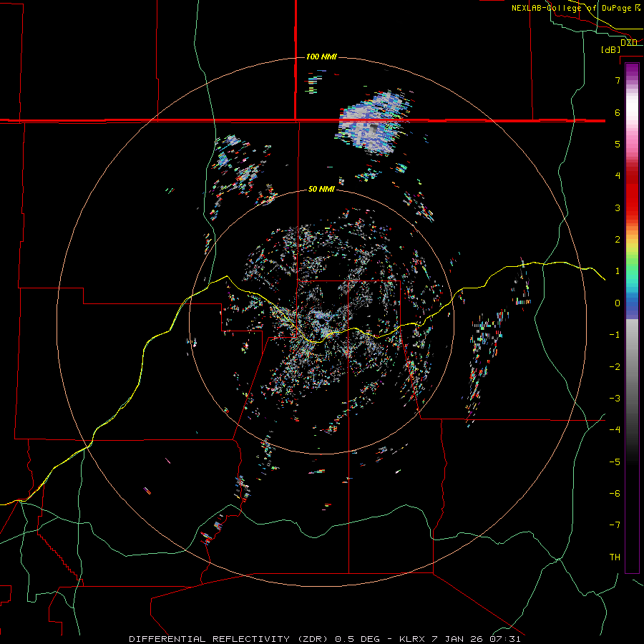Click the 6 value on the ZDR scale
The height and width of the screenshot is (644, 644).
point(618,112)
